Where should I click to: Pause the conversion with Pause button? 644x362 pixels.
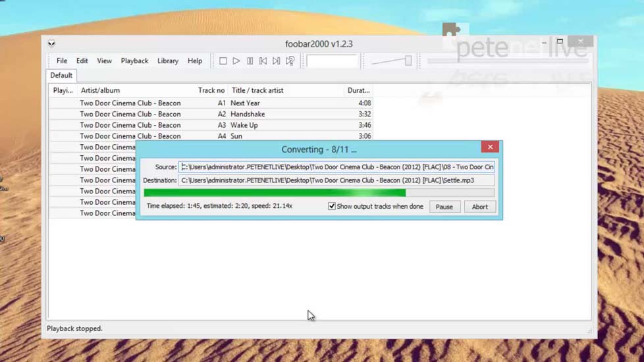tap(444, 207)
